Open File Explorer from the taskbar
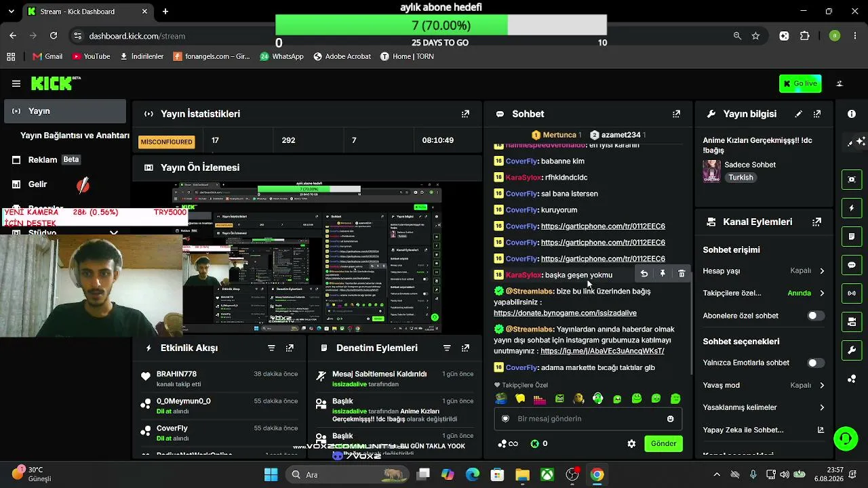This screenshot has width=868, height=488. pos(522,474)
